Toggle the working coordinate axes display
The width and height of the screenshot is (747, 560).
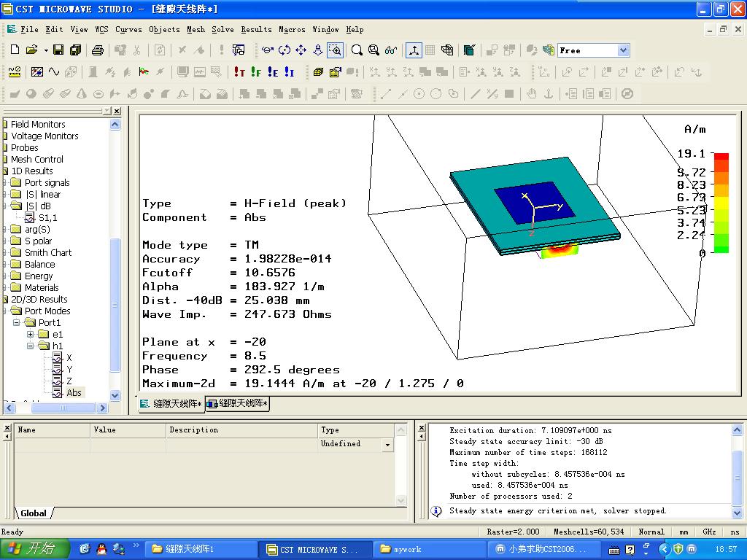tap(414, 50)
